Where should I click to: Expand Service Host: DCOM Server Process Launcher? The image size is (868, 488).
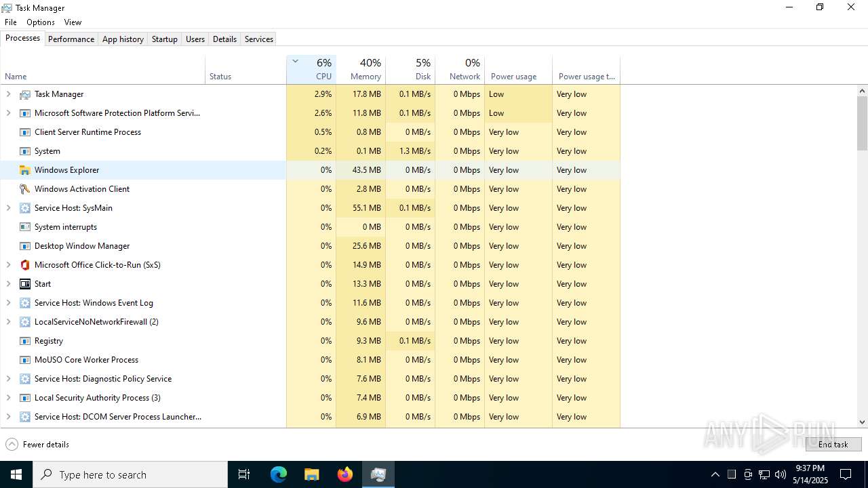9,417
